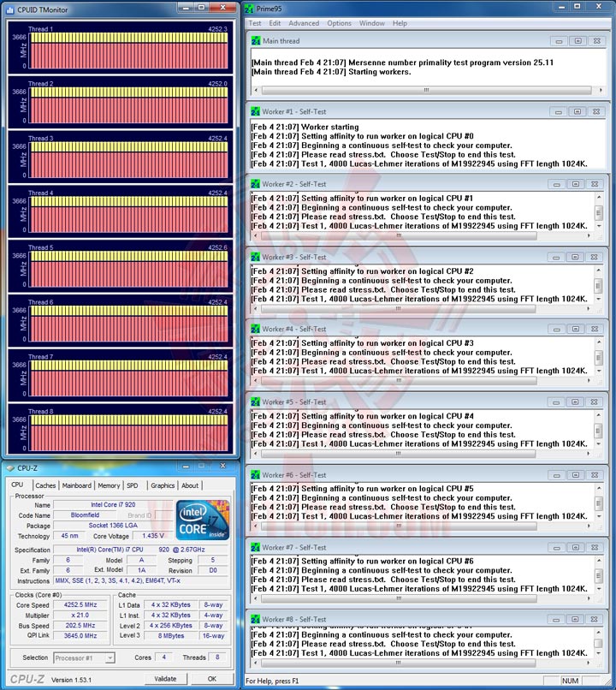
Task: Click the Thread 8 frequency graph
Action: click(129, 433)
